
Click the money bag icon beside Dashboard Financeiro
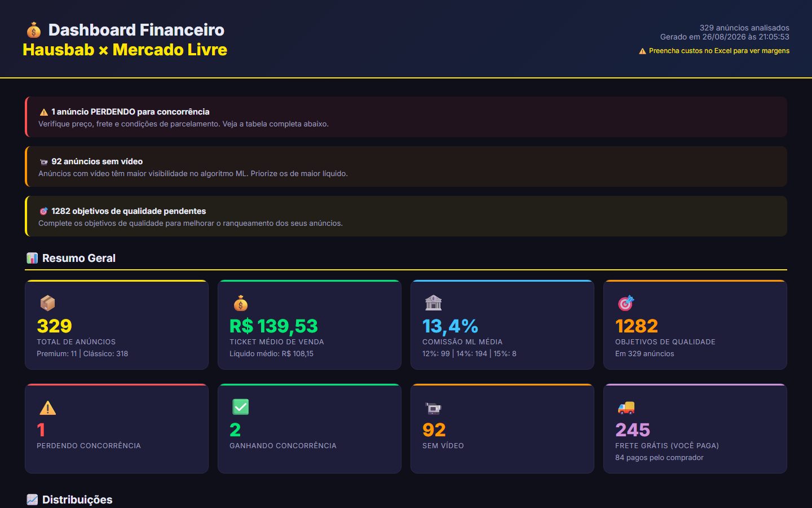point(34,30)
